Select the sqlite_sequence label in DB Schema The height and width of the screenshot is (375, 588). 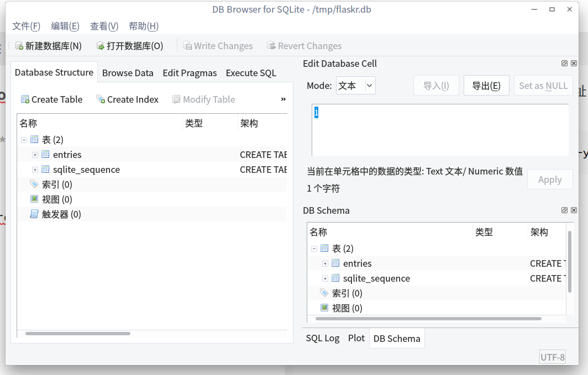coord(376,278)
